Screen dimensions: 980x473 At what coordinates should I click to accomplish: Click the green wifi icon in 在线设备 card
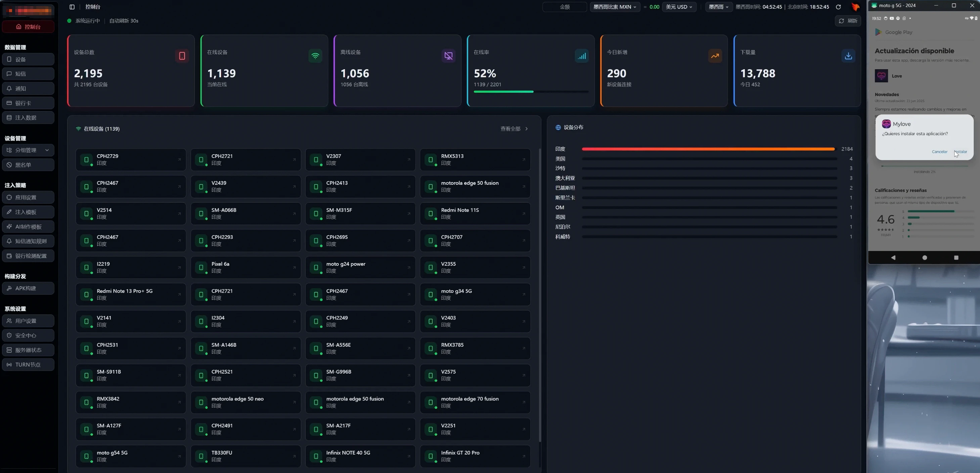(x=315, y=56)
